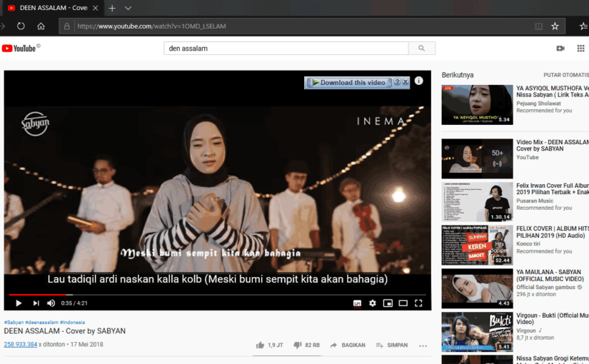Click the browser address bar URL
This screenshot has height=364, width=589.
151,26
